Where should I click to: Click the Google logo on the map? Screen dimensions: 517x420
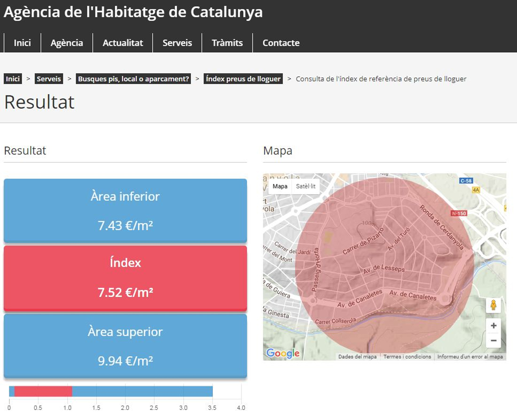[x=283, y=353]
